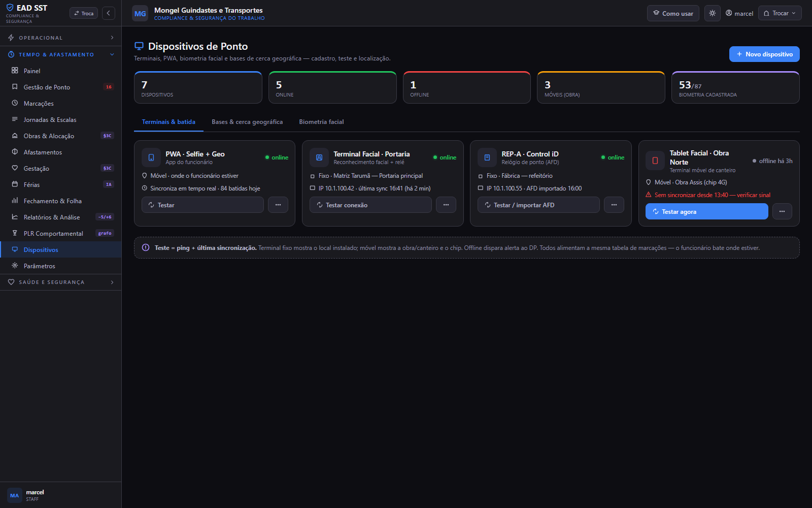
Task: Click the Férias calendar icon
Action: (15, 184)
